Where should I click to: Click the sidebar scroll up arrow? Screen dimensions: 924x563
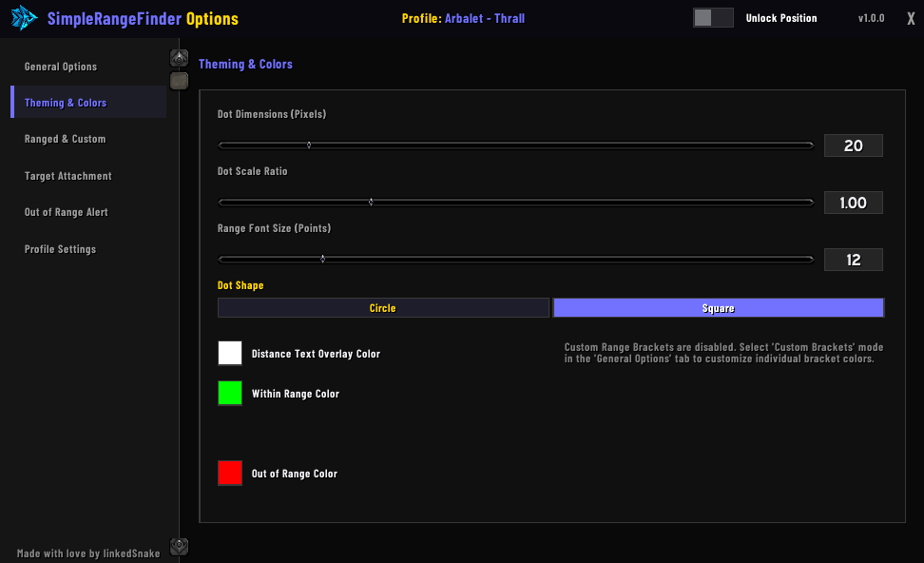[179, 58]
